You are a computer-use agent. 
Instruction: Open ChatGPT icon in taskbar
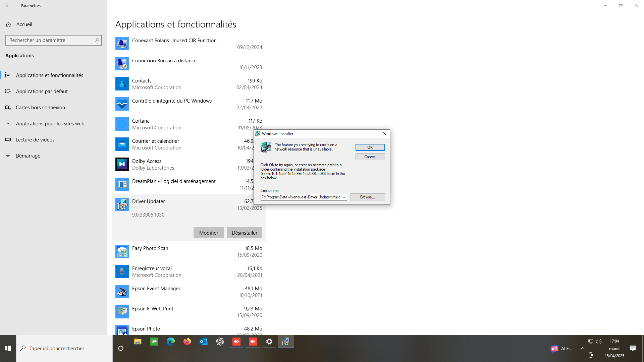220,342
